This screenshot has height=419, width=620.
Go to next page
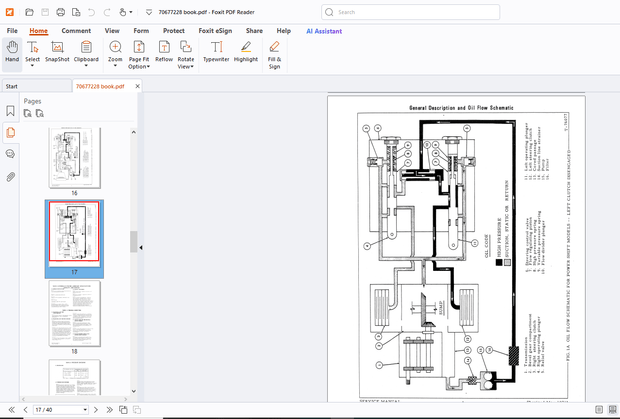tap(96, 410)
